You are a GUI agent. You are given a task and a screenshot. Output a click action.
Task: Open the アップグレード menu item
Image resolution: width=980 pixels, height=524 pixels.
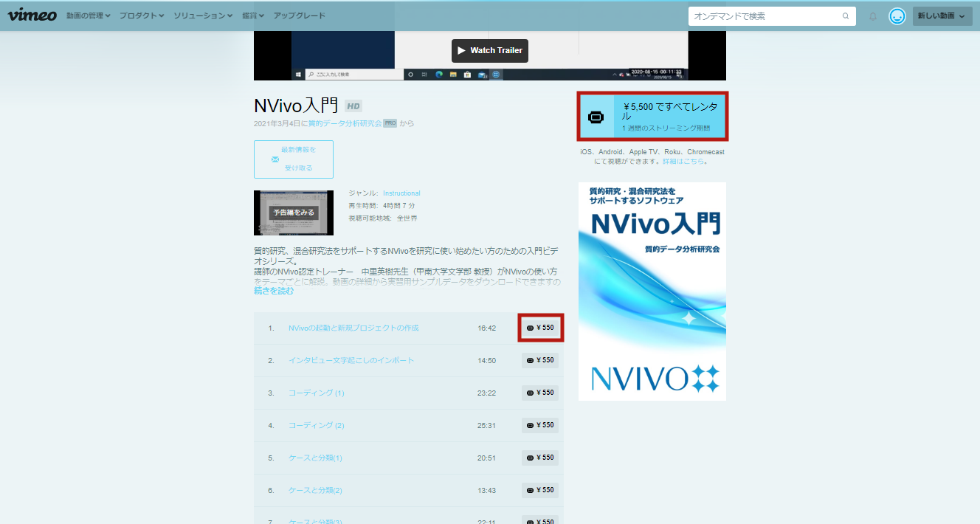299,15
